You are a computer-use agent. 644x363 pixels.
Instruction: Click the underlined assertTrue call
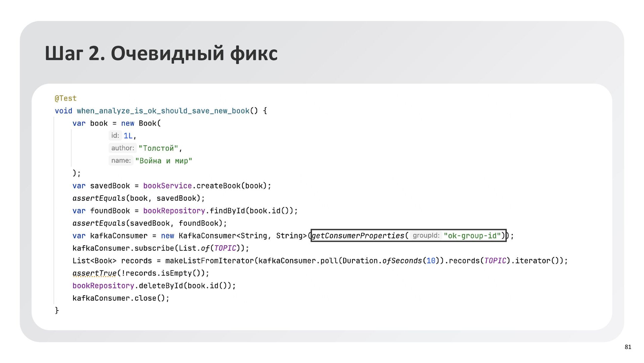click(x=94, y=273)
